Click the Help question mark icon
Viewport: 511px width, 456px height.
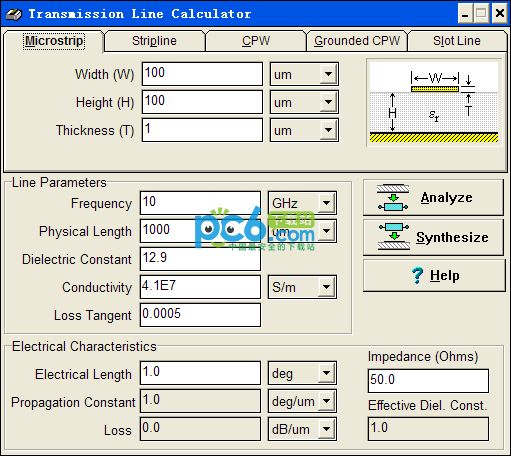tap(417, 275)
